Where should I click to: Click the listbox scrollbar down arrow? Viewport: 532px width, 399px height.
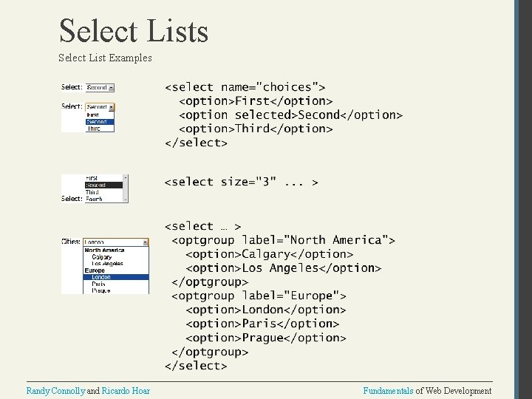tap(126, 199)
